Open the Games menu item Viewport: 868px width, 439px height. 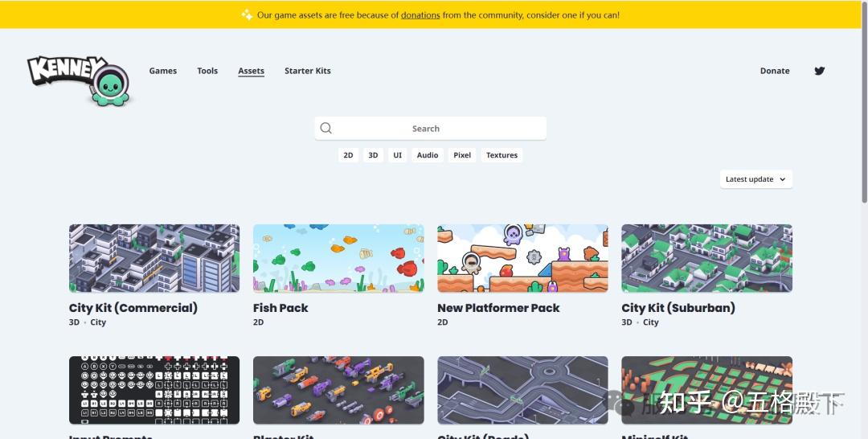[x=162, y=71]
